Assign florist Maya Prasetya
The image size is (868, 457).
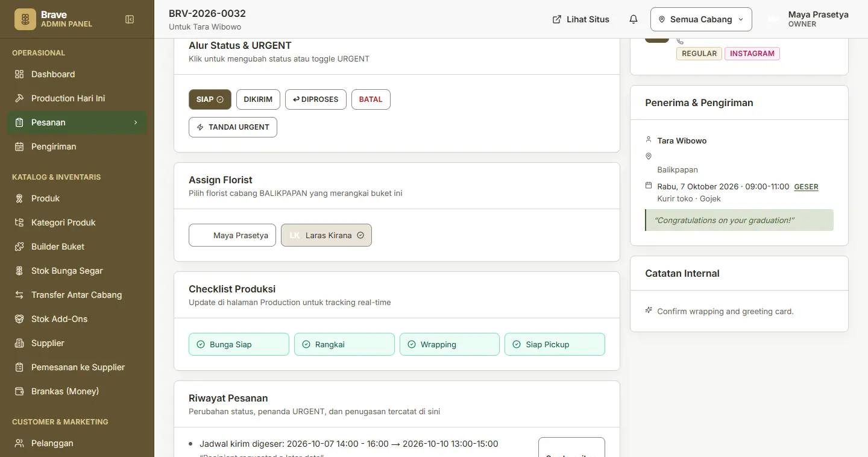pyautogui.click(x=232, y=235)
